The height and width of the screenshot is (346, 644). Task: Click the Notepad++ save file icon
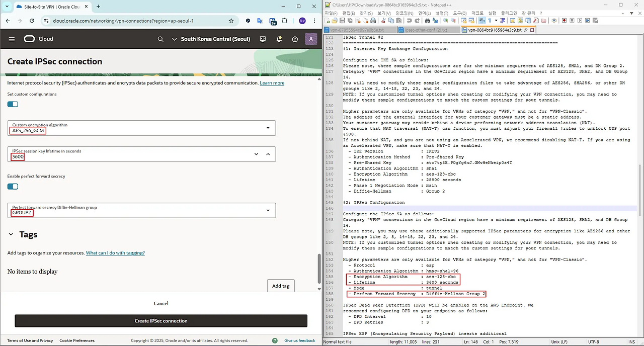click(x=342, y=21)
